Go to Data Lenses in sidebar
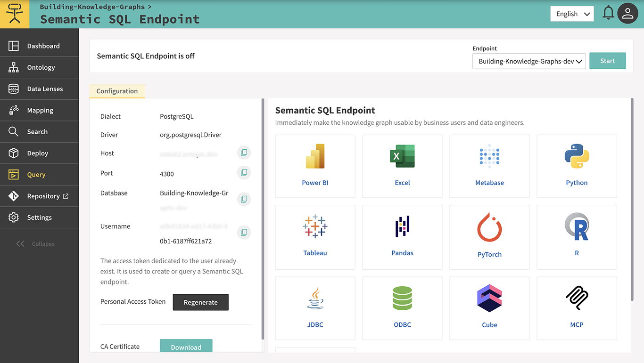644x363 pixels. coord(39,89)
